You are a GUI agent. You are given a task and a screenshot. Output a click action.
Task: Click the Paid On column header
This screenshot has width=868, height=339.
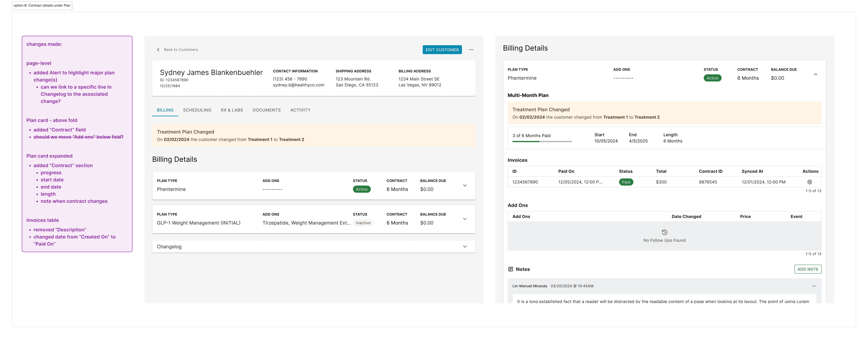pos(566,172)
